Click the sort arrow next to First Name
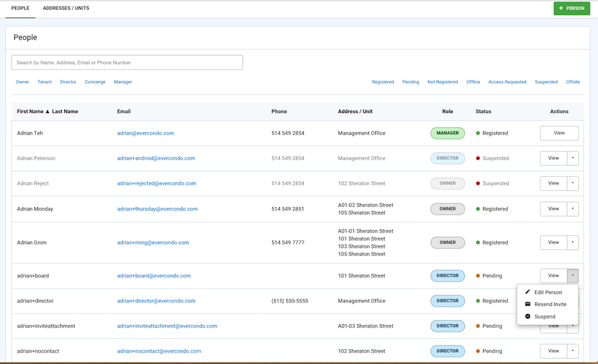The width and height of the screenshot is (598, 364). (48, 112)
